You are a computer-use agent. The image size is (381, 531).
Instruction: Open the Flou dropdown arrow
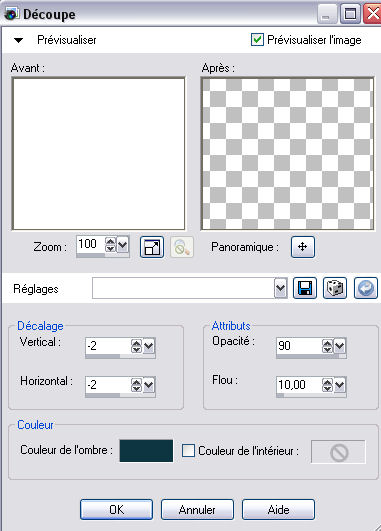click(x=340, y=385)
